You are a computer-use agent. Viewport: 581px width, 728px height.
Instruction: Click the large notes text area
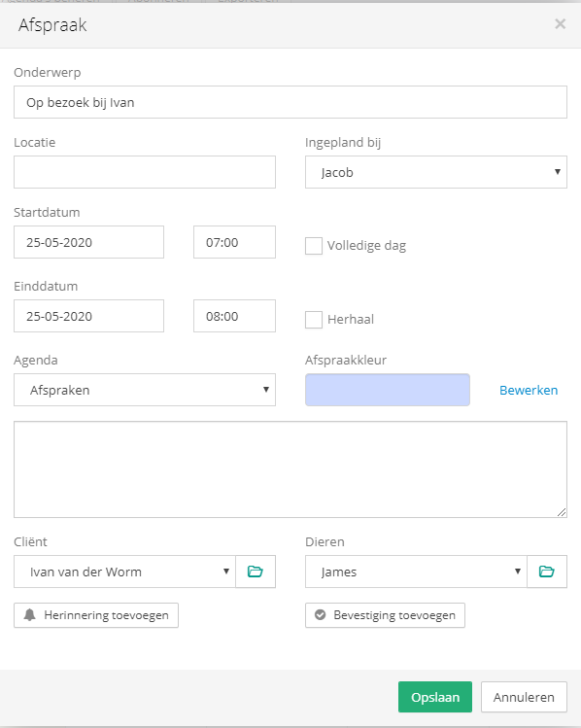(x=290, y=469)
